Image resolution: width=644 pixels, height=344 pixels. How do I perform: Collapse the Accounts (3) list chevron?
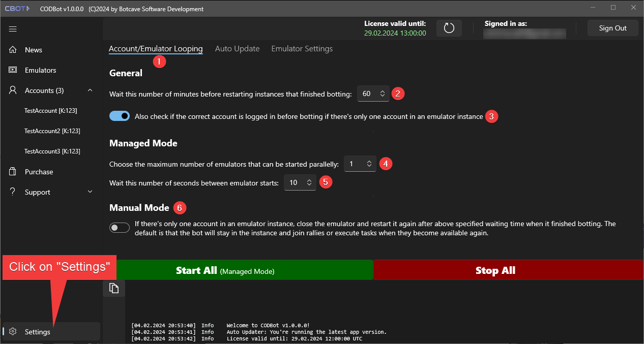click(x=90, y=90)
